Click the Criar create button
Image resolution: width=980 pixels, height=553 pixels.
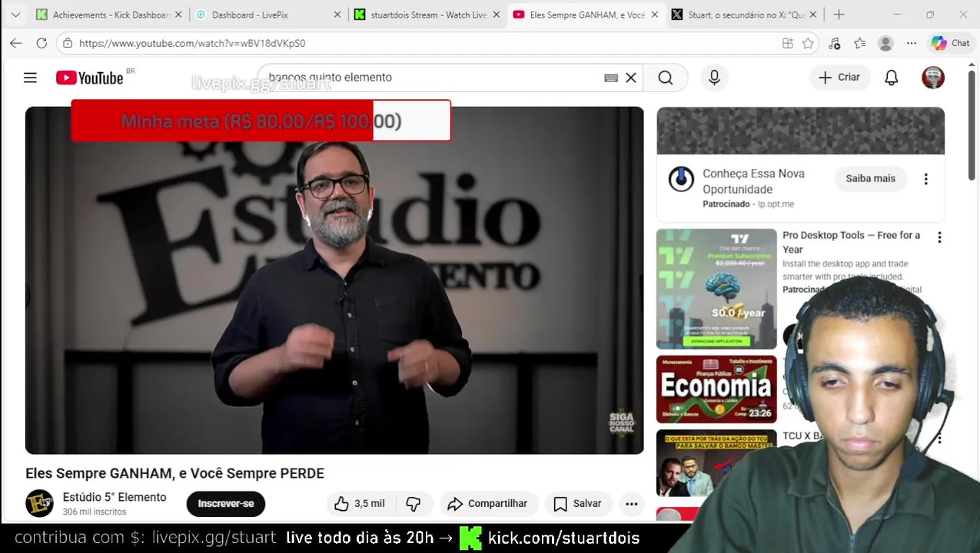[839, 78]
